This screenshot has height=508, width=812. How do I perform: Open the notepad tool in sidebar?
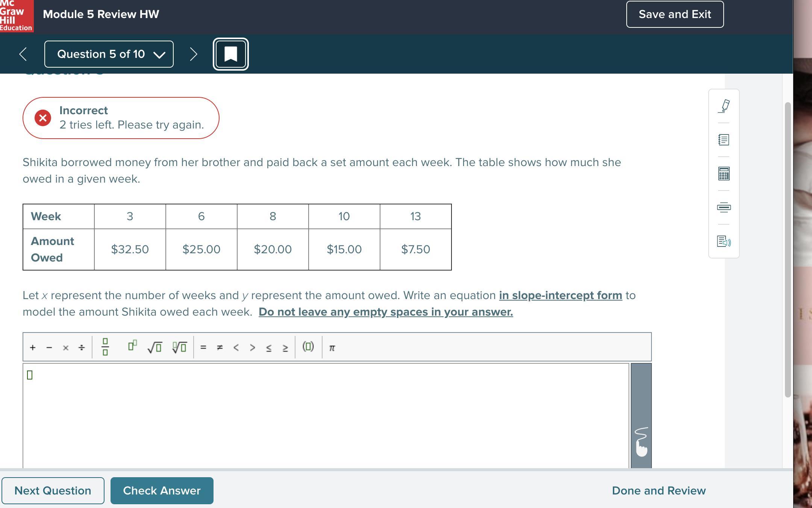click(724, 140)
